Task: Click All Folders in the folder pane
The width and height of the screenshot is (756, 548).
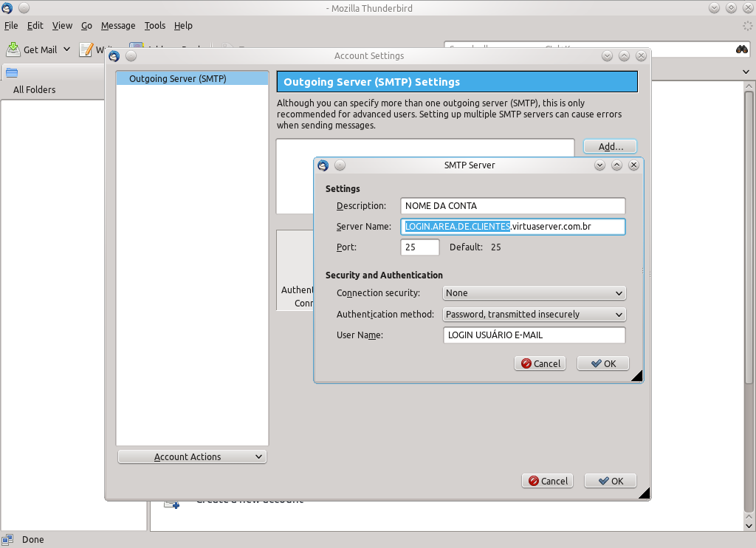Action: (34, 89)
